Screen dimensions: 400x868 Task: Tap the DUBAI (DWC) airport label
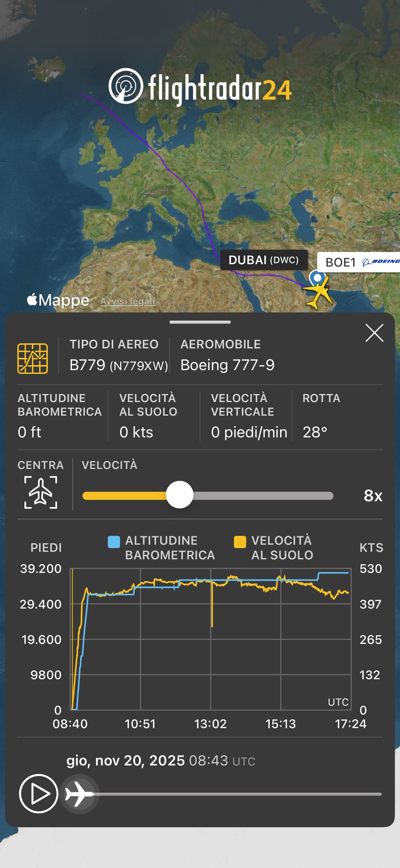[264, 260]
